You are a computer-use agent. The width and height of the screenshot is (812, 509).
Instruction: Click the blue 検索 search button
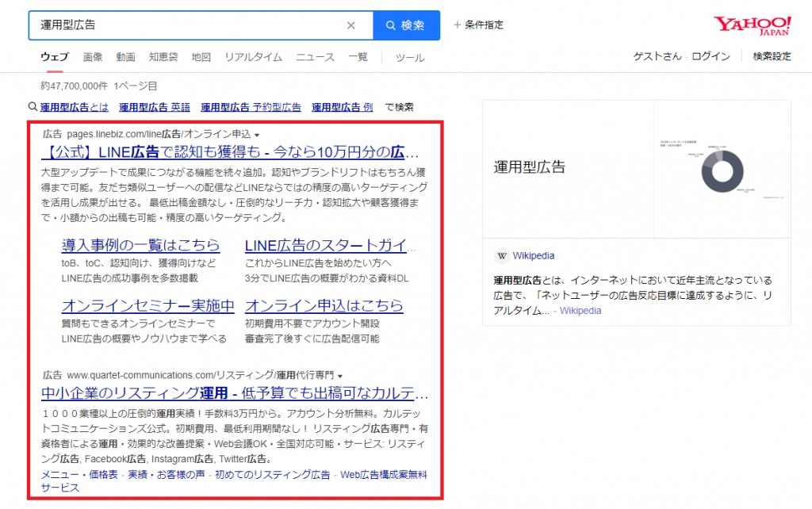click(x=407, y=25)
